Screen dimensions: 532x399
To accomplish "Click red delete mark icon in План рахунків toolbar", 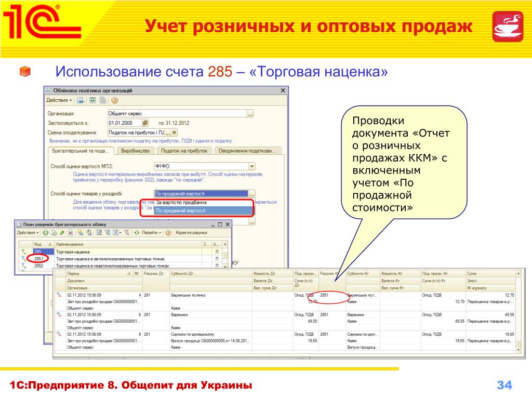I will click(x=71, y=233).
